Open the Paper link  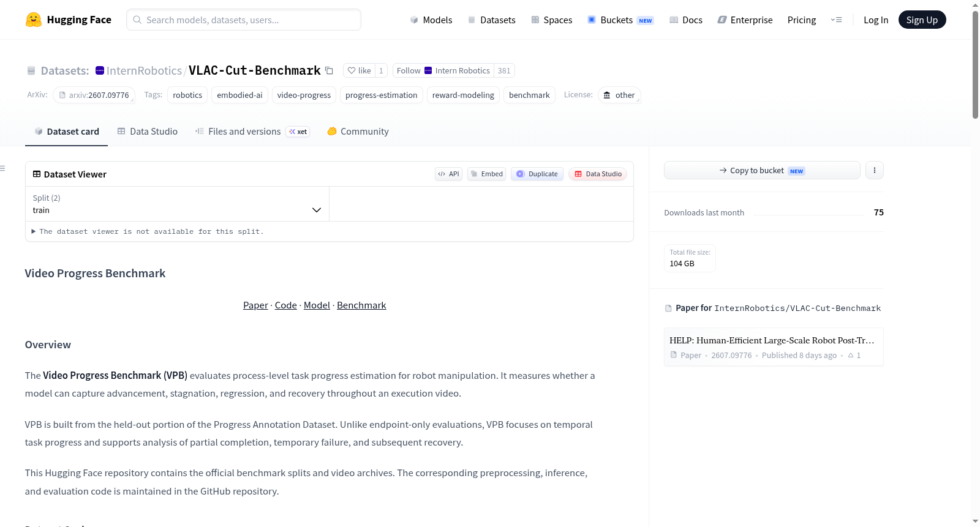(255, 305)
